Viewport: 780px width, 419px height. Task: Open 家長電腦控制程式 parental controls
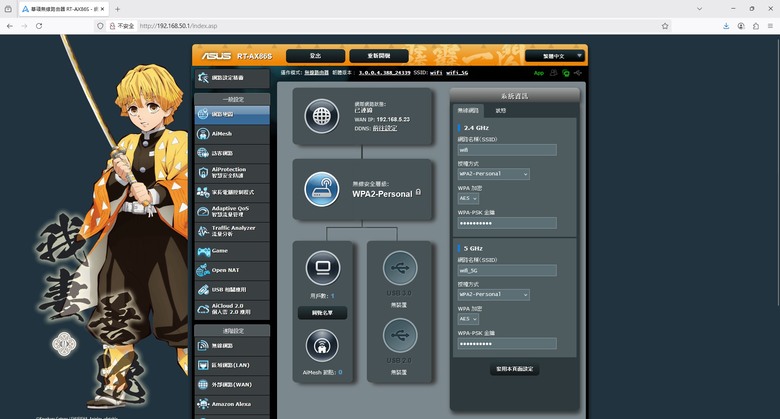[x=232, y=192]
